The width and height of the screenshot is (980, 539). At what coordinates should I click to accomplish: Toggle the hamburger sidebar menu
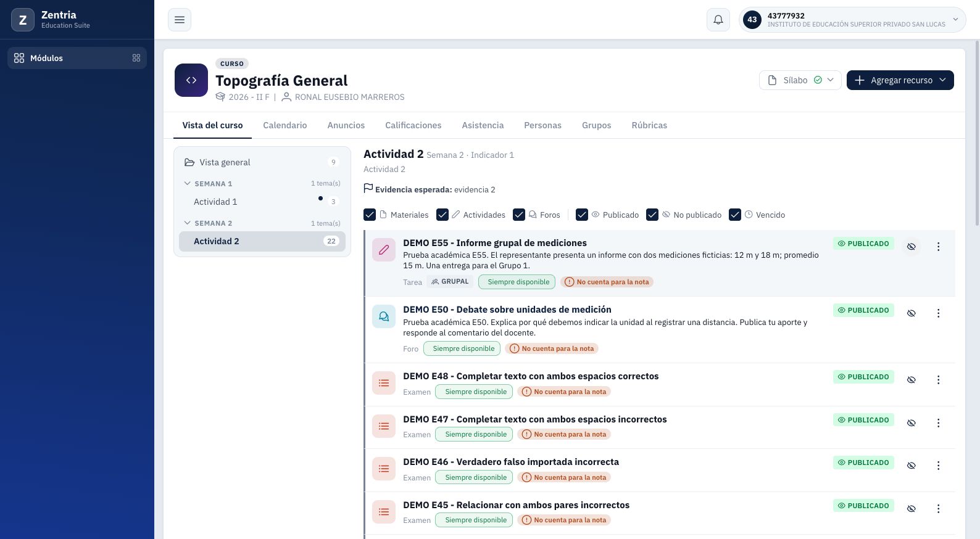(x=180, y=20)
